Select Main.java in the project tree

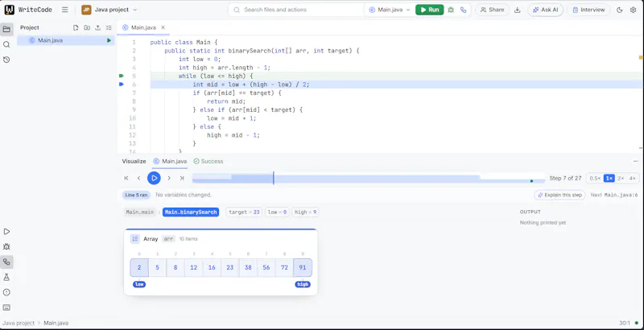(x=66, y=40)
